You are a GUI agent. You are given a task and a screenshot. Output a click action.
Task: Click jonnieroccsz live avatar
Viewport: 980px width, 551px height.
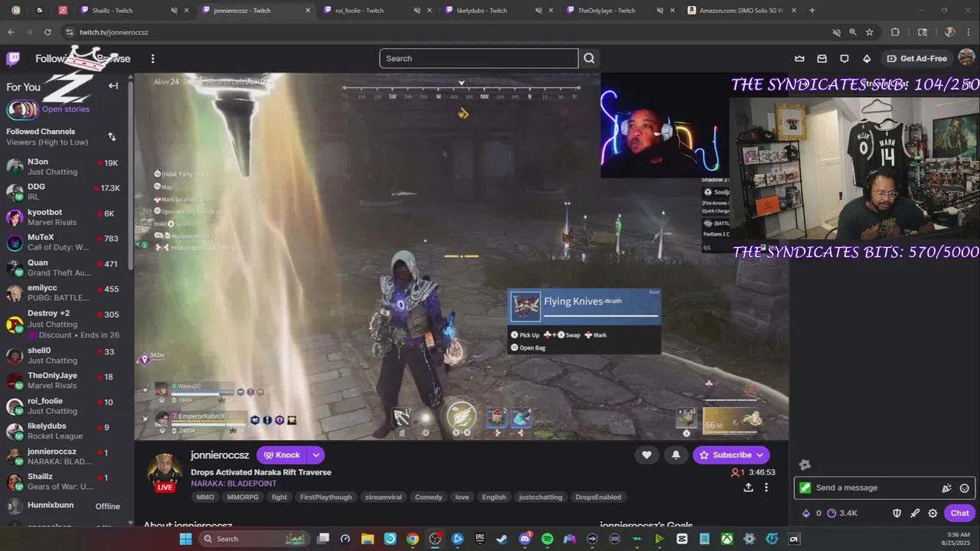[165, 471]
